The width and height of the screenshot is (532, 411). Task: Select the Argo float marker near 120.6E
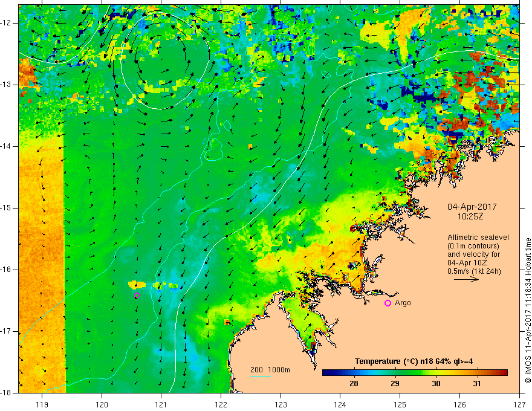click(x=137, y=296)
